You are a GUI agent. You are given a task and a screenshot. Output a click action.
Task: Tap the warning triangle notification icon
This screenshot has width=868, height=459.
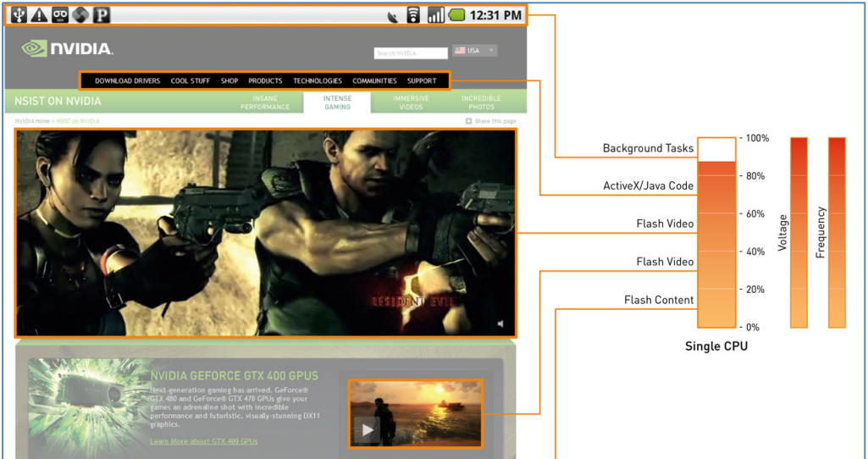pyautogui.click(x=39, y=15)
